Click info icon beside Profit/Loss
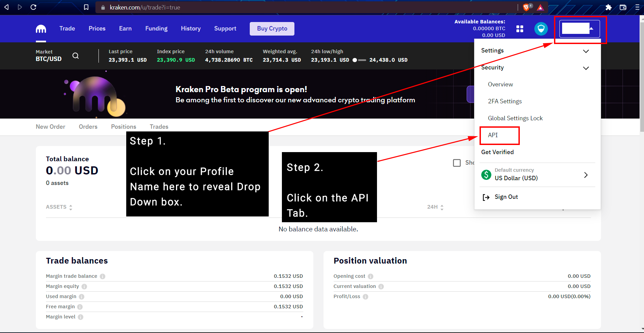Image resolution: width=644 pixels, height=333 pixels. pyautogui.click(x=365, y=297)
